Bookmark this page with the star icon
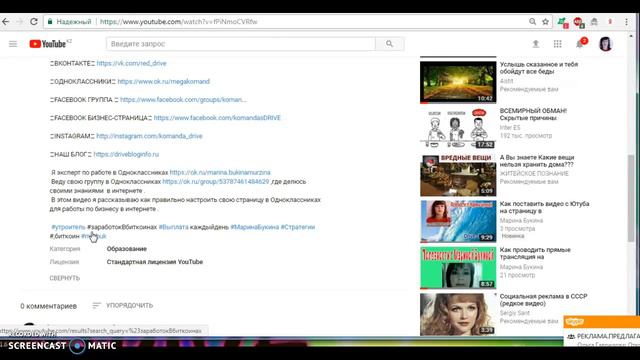Screen dimensions: 640x360 [x=545, y=22]
